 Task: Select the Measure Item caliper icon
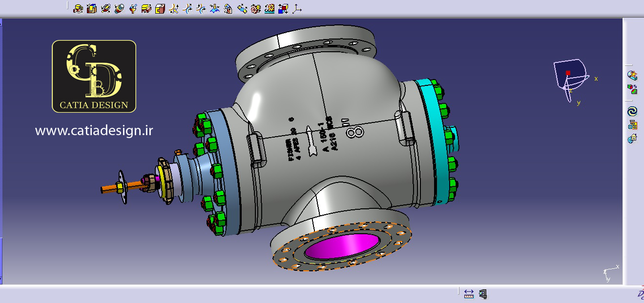[483, 294]
